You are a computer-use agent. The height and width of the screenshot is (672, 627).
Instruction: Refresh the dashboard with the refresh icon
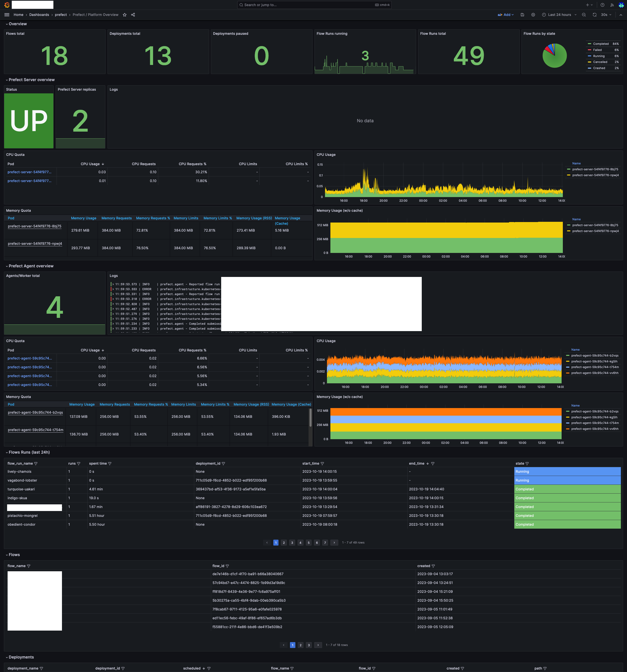(595, 15)
